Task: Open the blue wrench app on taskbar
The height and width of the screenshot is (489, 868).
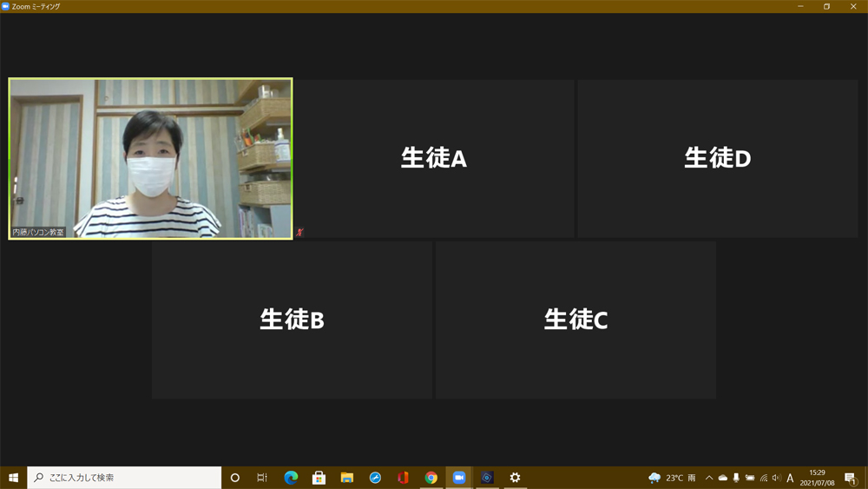Action: click(375, 478)
